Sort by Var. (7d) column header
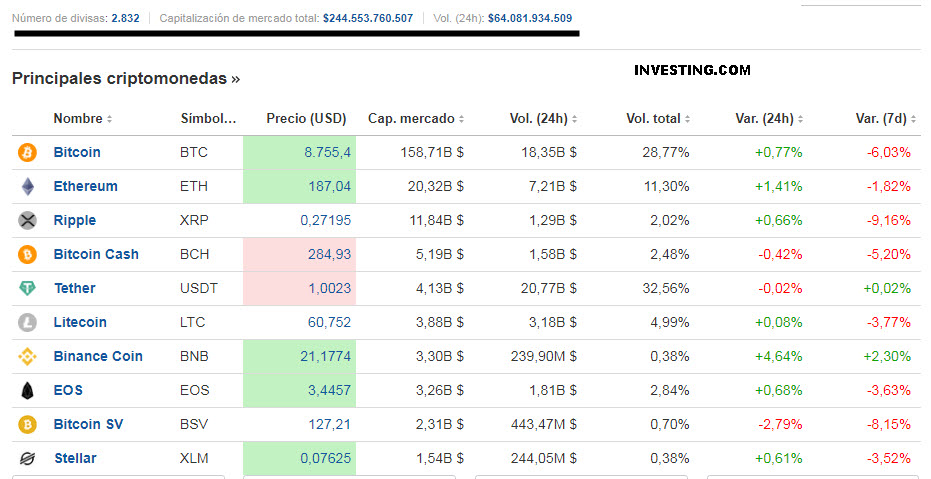This screenshot has width=931, height=479. 885,119
